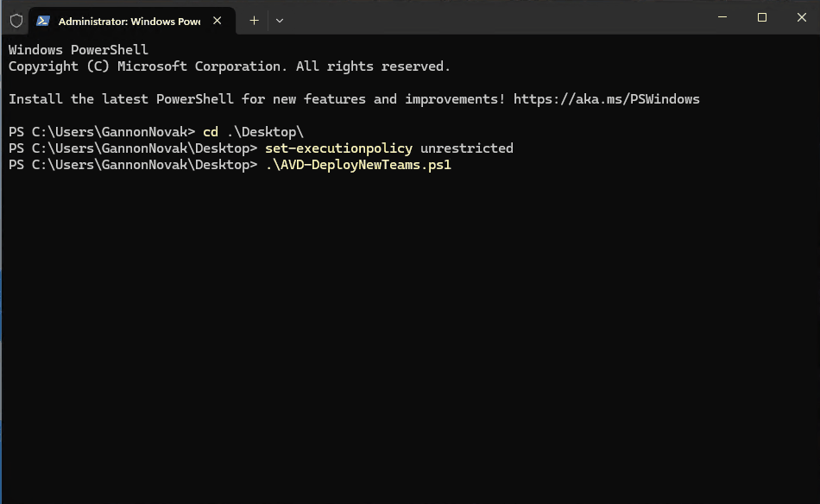This screenshot has width=820, height=504.
Task: Minimize the terminal window
Action: [722, 17]
